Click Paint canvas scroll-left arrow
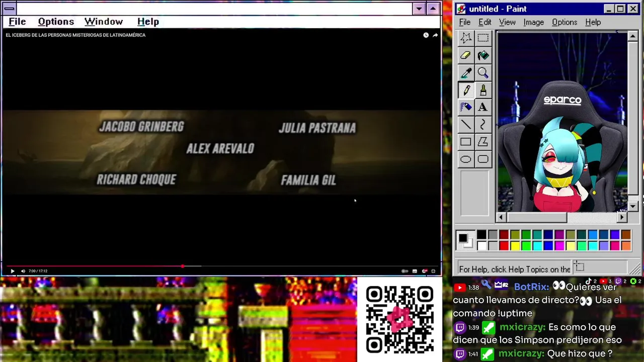 (501, 217)
